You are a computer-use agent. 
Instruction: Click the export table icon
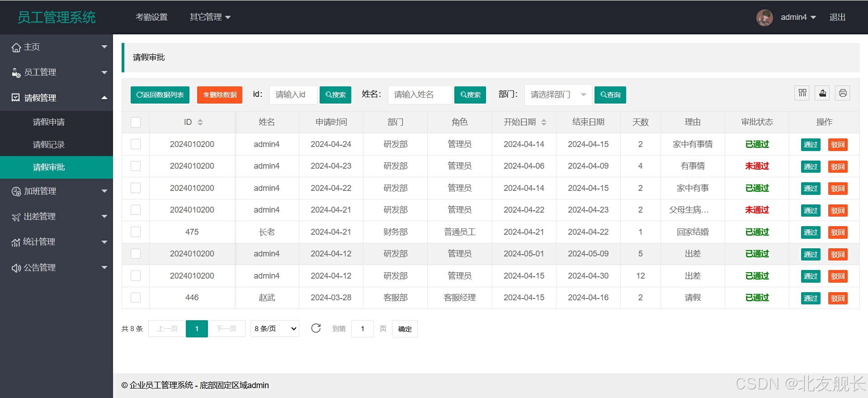pyautogui.click(x=822, y=93)
